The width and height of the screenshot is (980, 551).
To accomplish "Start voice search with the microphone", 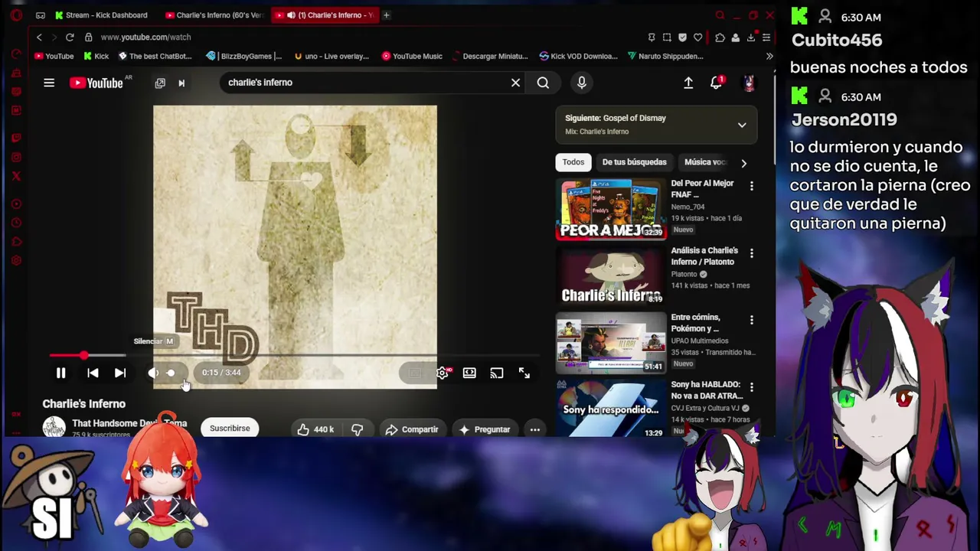I will pyautogui.click(x=582, y=83).
